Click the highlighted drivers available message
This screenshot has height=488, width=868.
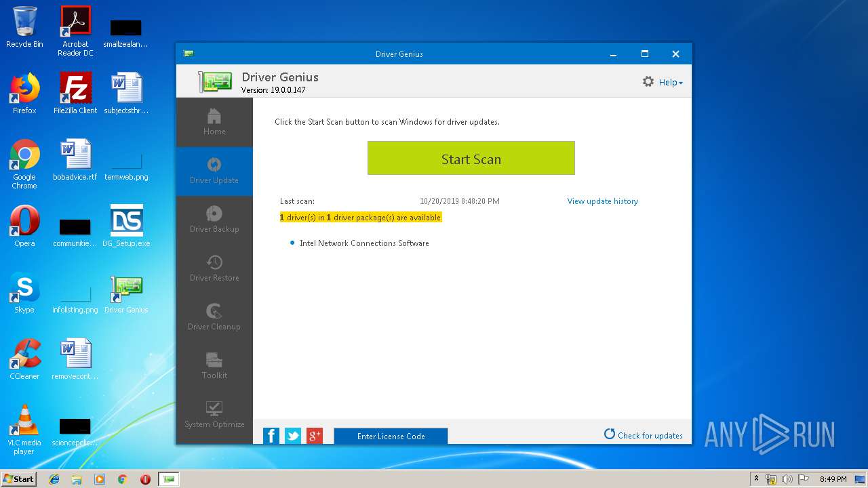point(361,218)
